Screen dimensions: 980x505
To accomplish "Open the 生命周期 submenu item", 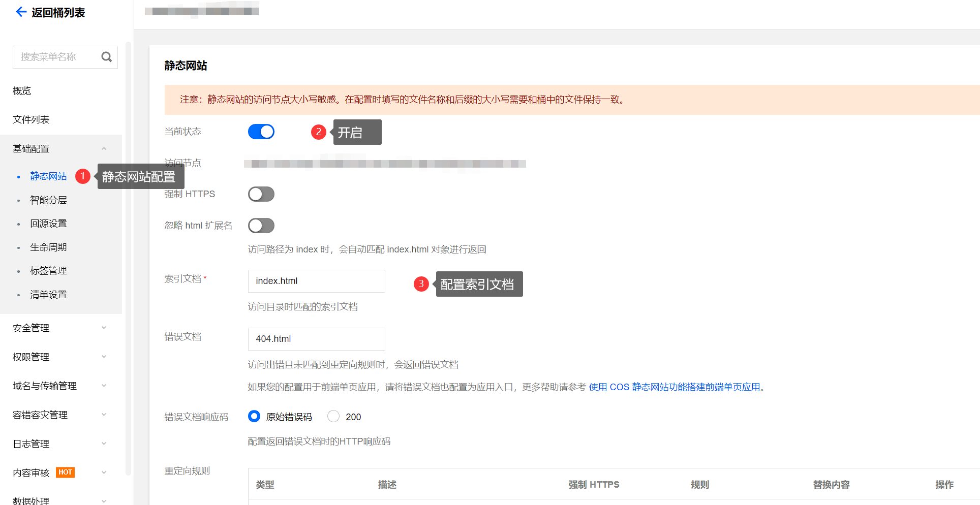I will (48, 247).
